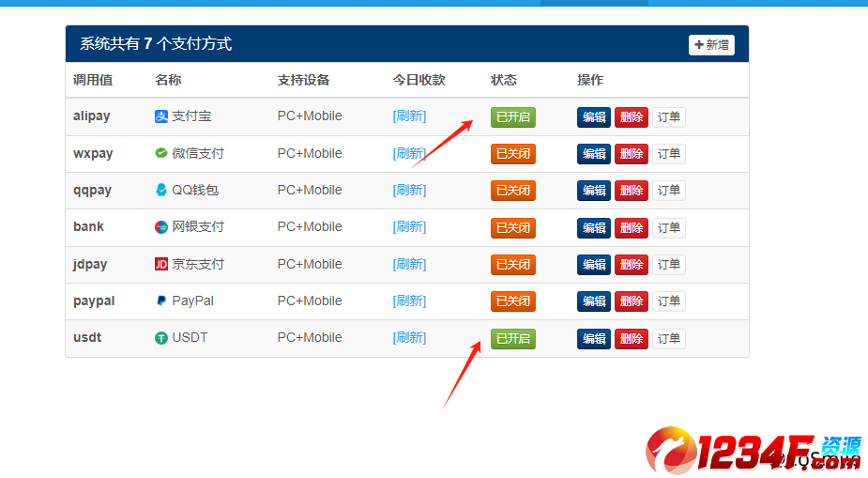This screenshot has width=868, height=478.
Task: Delete the qqpay payment method
Action: (x=632, y=191)
